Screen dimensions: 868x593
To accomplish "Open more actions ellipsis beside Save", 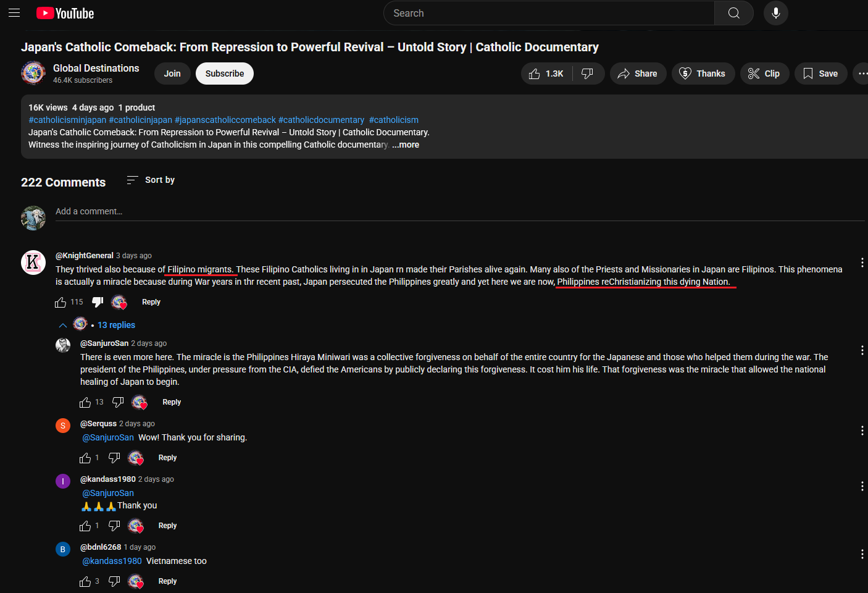I will coord(862,74).
